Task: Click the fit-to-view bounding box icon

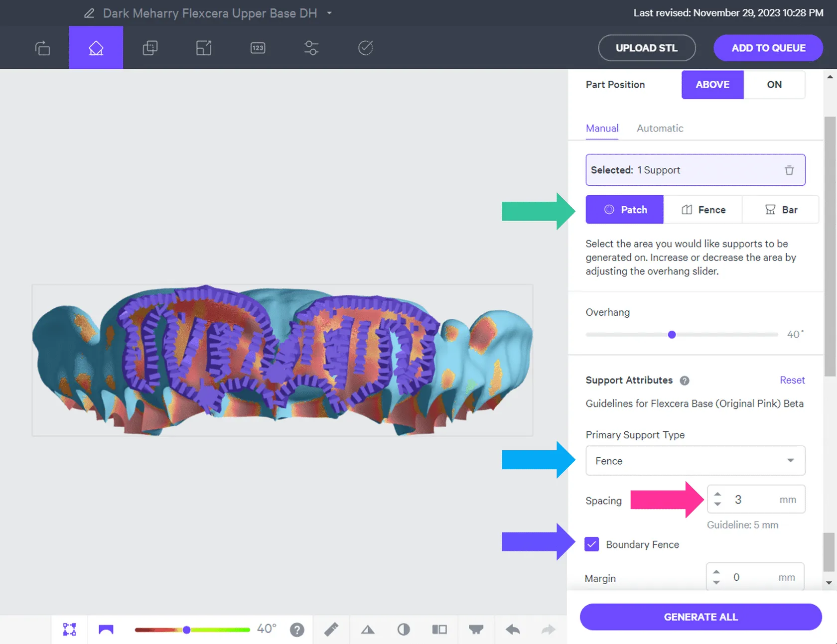Action: [x=69, y=630]
